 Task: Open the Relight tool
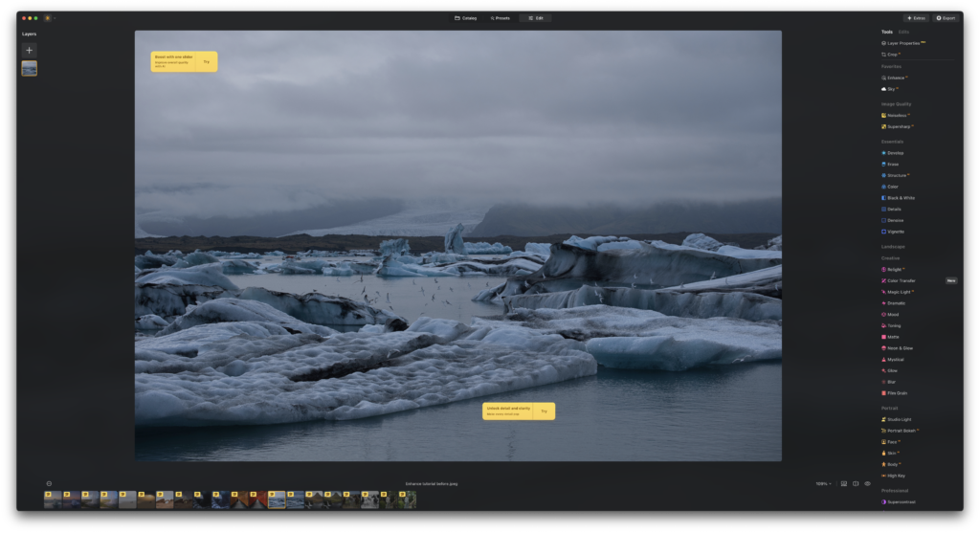click(893, 269)
